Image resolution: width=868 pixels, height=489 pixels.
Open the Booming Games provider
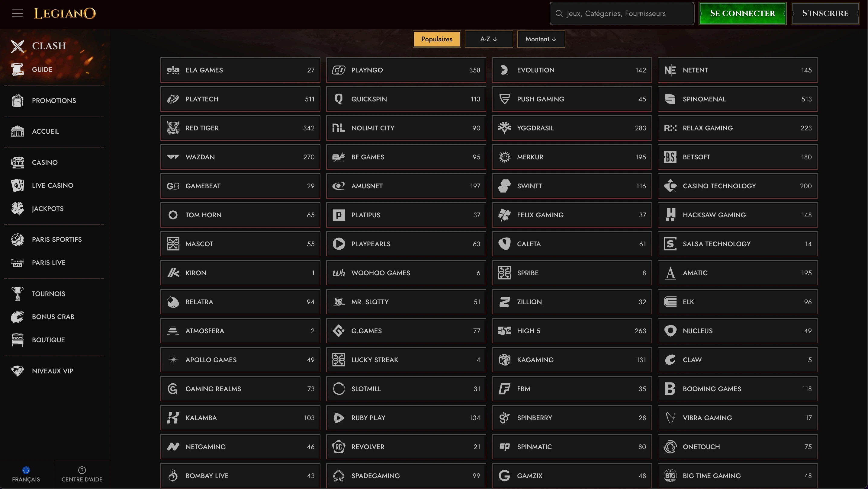point(738,389)
